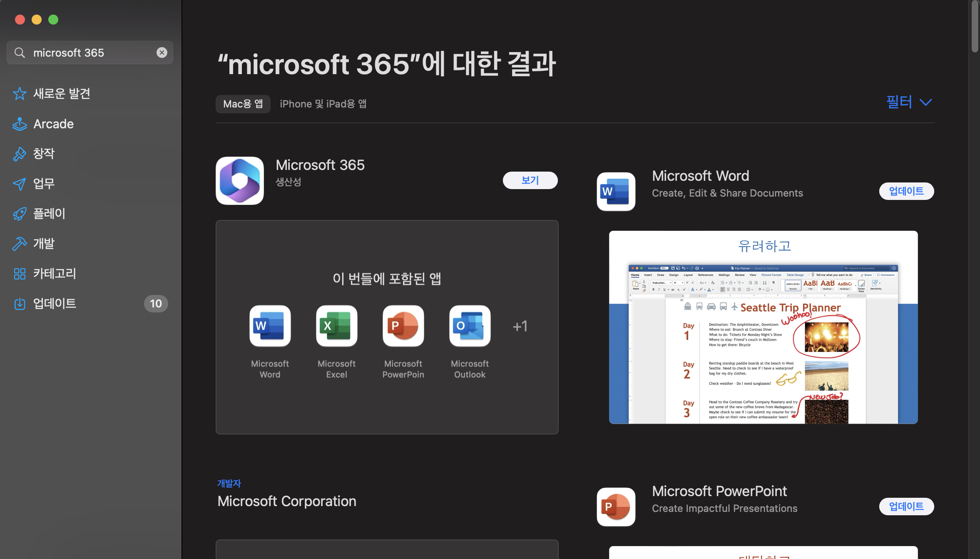Viewport: 980px width, 559px height.
Task: Open the Microsoft Corporation developer link
Action: coord(286,501)
